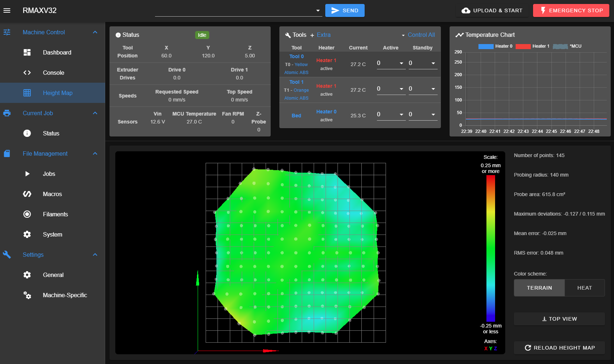
Task: Select the Terrain color scheme
Action: [x=539, y=288]
